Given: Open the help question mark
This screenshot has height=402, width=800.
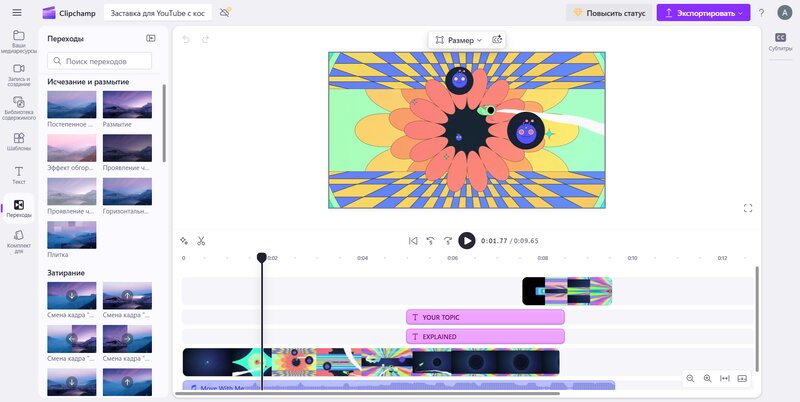Looking at the screenshot, I should (762, 13).
